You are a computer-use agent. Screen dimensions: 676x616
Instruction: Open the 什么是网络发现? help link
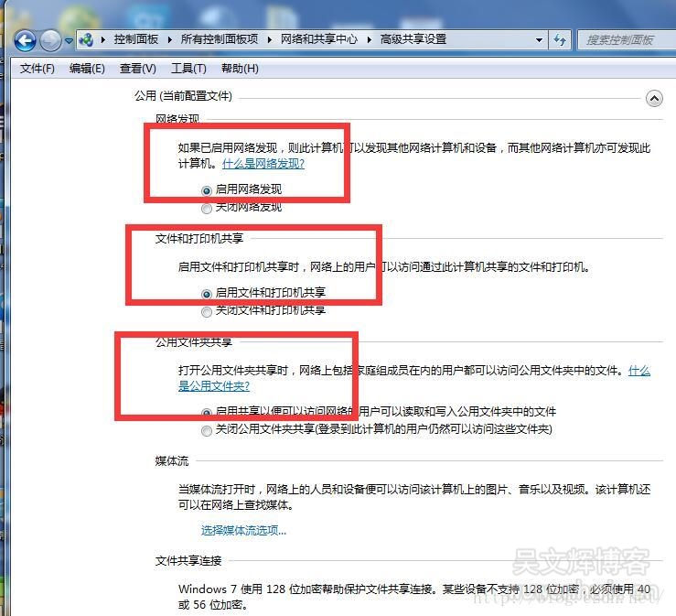tap(263, 164)
